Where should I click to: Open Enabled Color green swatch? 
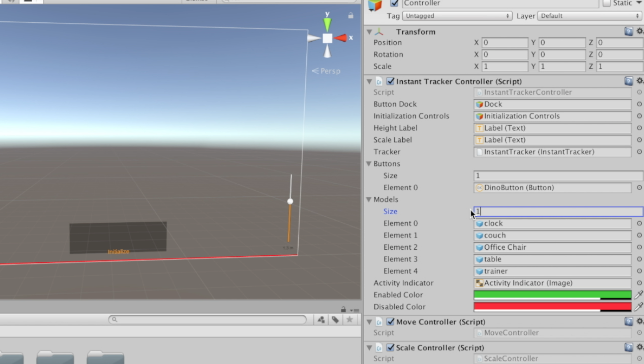[x=552, y=294]
